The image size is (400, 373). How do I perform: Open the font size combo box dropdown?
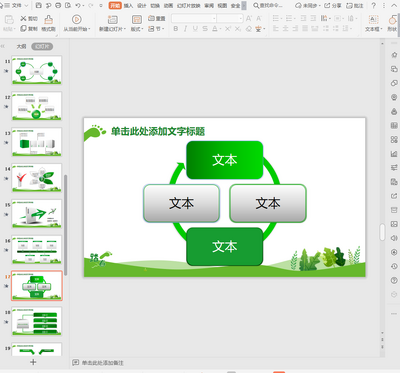(x=241, y=18)
